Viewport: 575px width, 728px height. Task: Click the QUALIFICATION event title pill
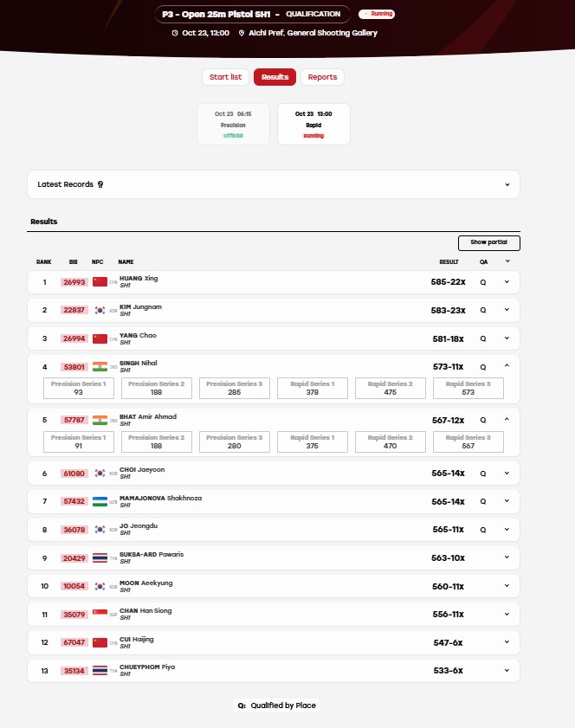pos(253,15)
